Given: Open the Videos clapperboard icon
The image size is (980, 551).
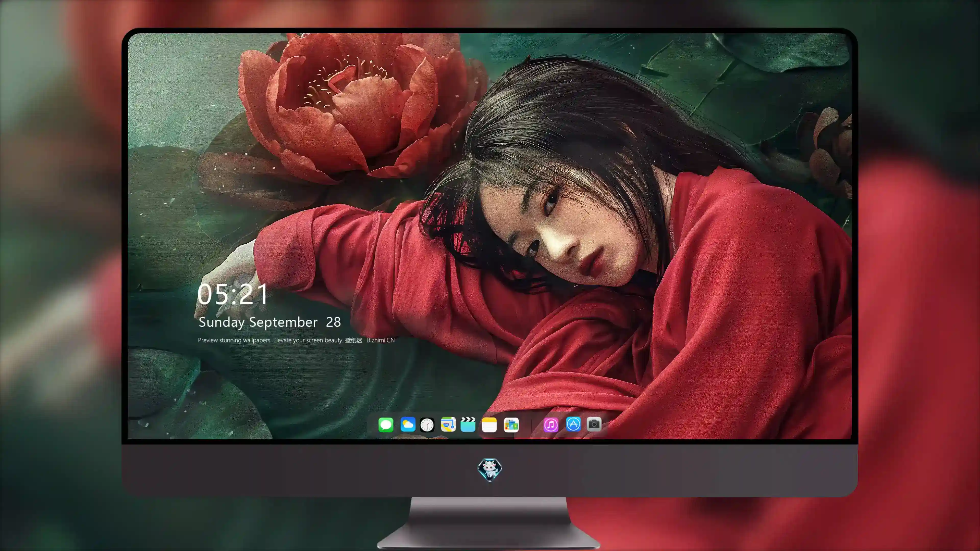Looking at the screenshot, I should click(x=468, y=424).
